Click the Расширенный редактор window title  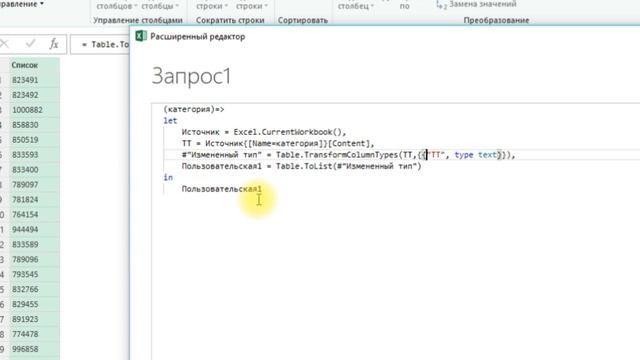point(198,36)
